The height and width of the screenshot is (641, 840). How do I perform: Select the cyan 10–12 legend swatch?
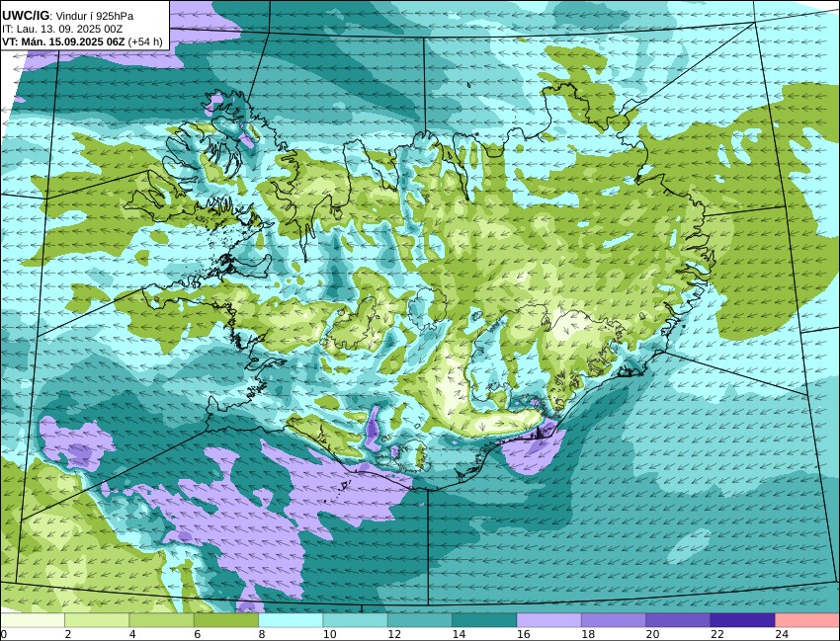pyautogui.click(x=355, y=620)
